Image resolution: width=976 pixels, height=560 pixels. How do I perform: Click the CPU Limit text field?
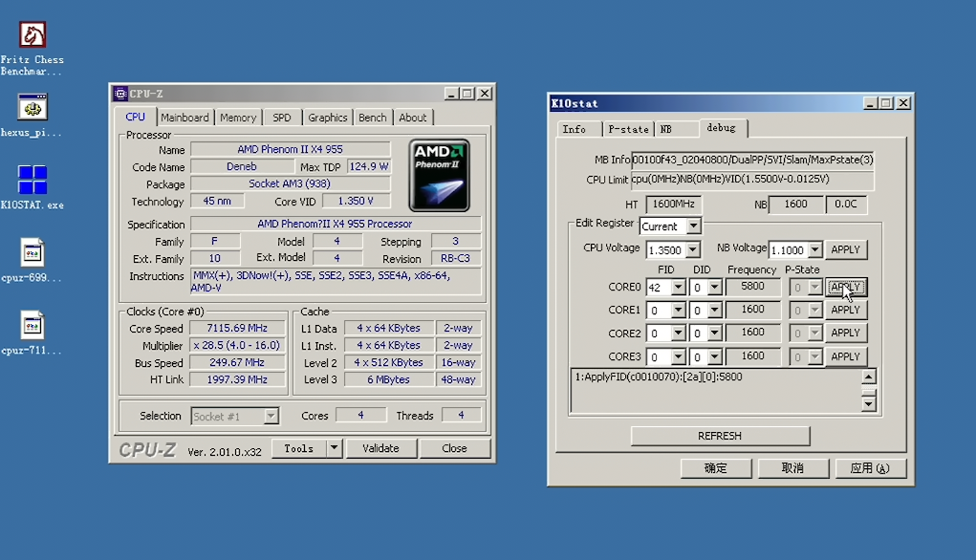click(x=752, y=180)
